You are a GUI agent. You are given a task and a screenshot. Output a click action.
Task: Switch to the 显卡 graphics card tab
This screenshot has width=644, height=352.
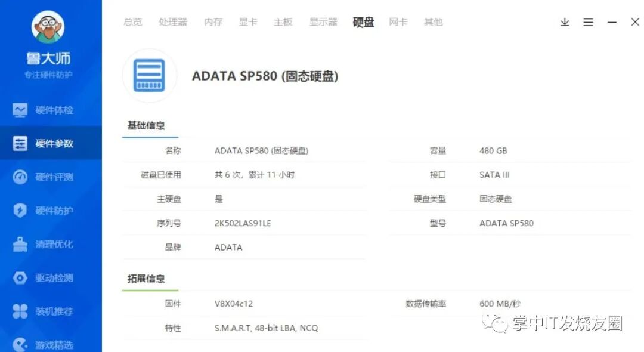(x=248, y=22)
